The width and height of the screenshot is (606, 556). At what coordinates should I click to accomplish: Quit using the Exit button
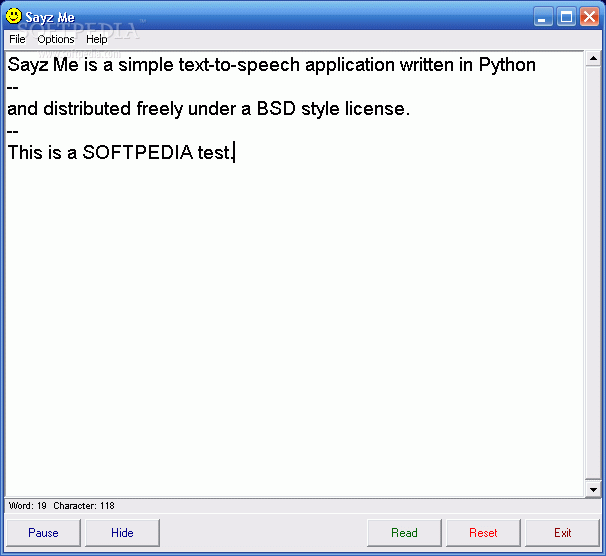coord(562,533)
